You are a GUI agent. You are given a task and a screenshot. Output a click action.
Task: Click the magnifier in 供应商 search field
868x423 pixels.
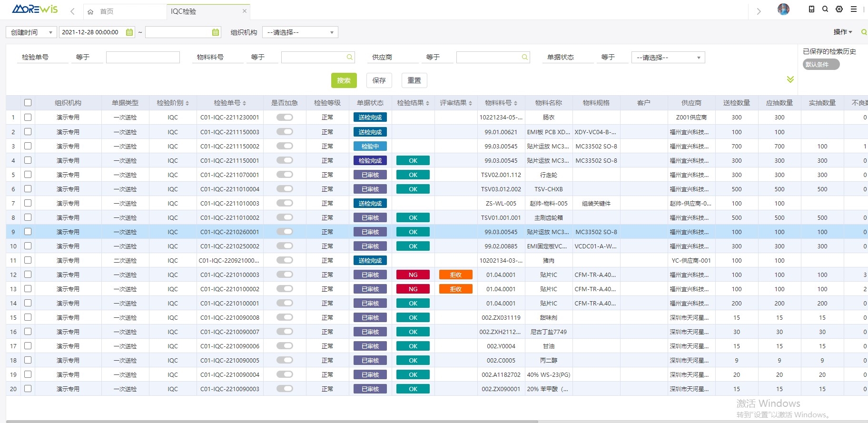(x=524, y=57)
